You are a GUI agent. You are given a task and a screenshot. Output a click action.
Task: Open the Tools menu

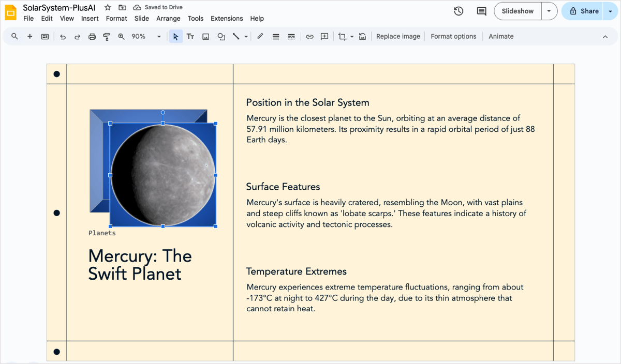tap(196, 18)
